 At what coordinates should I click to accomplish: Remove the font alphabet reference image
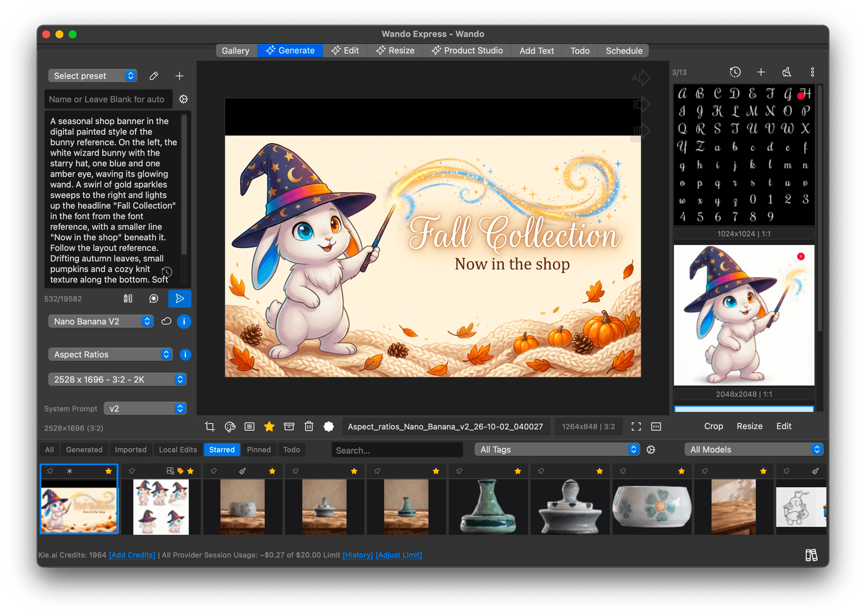(801, 96)
